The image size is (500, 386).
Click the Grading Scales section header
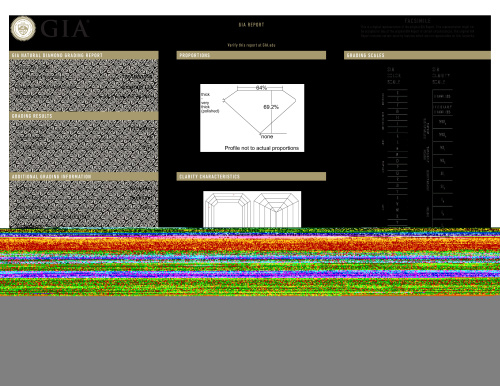[x=417, y=55]
